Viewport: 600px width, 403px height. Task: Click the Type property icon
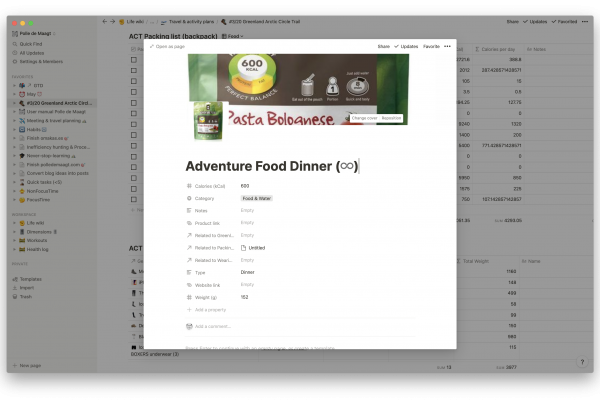[x=189, y=272]
